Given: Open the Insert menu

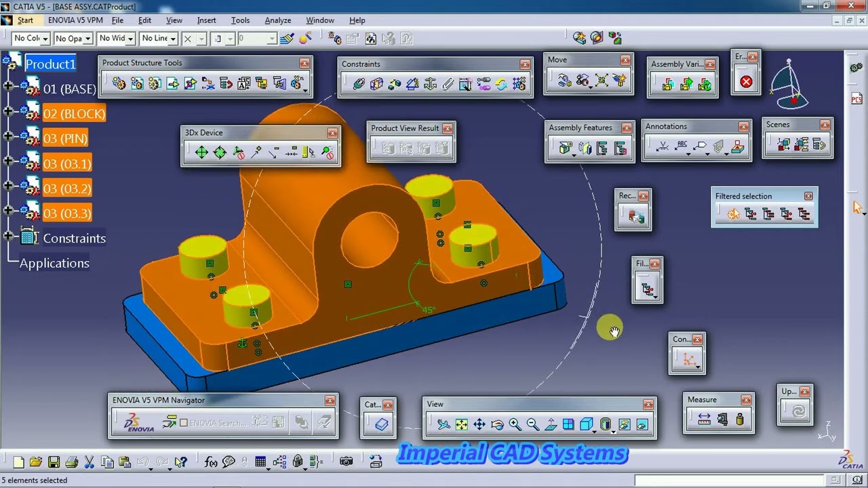Looking at the screenshot, I should [x=206, y=20].
